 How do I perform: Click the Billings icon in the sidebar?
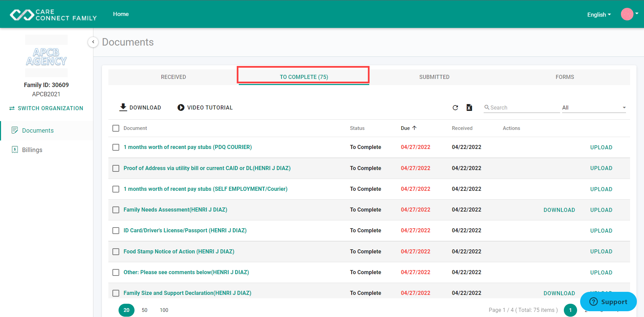coord(15,150)
